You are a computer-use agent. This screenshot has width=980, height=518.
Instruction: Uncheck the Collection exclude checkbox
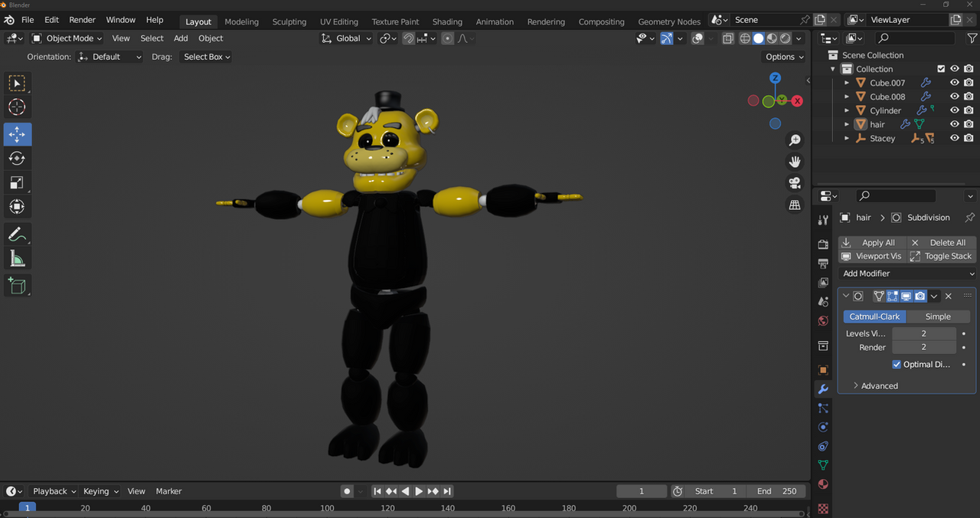[941, 69]
